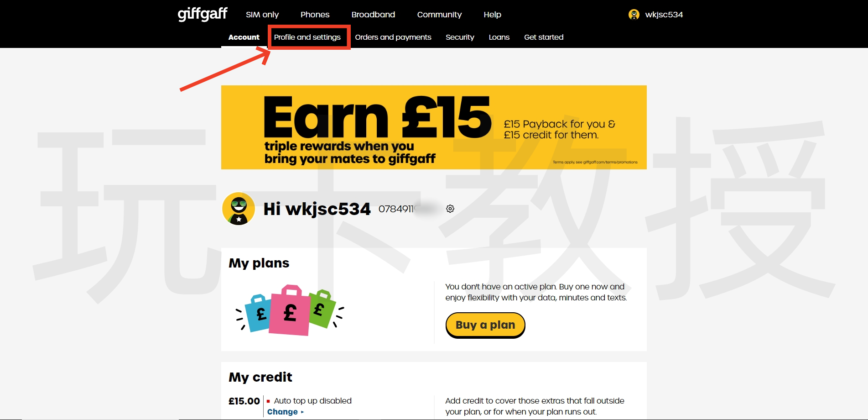Open the Security tab
This screenshot has width=868, height=420.
pos(460,37)
